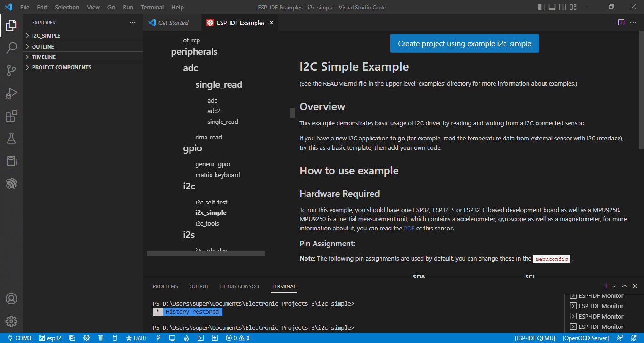Switch to the DEBUG CONSOLE tab
Image resolution: width=644 pixels, height=343 pixels.
[x=240, y=286]
